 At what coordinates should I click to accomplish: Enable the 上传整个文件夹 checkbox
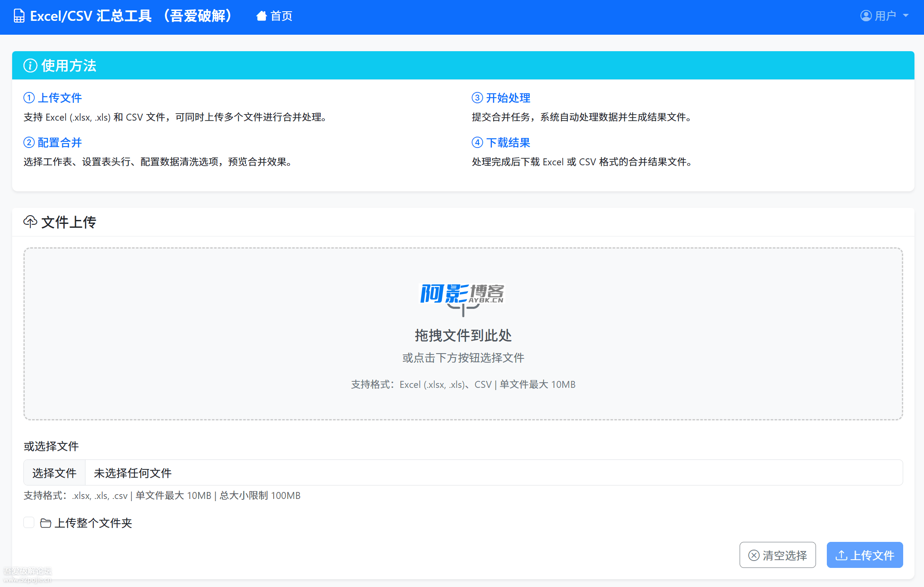click(29, 523)
